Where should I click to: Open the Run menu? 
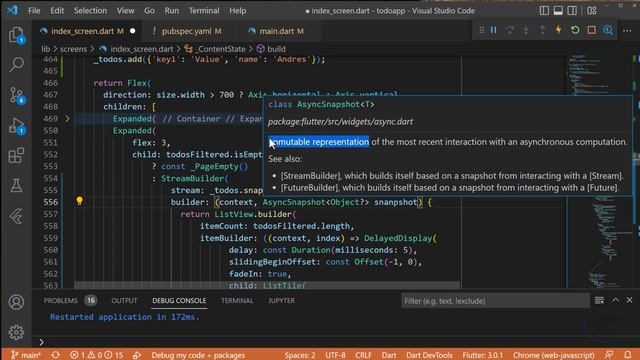(x=171, y=11)
